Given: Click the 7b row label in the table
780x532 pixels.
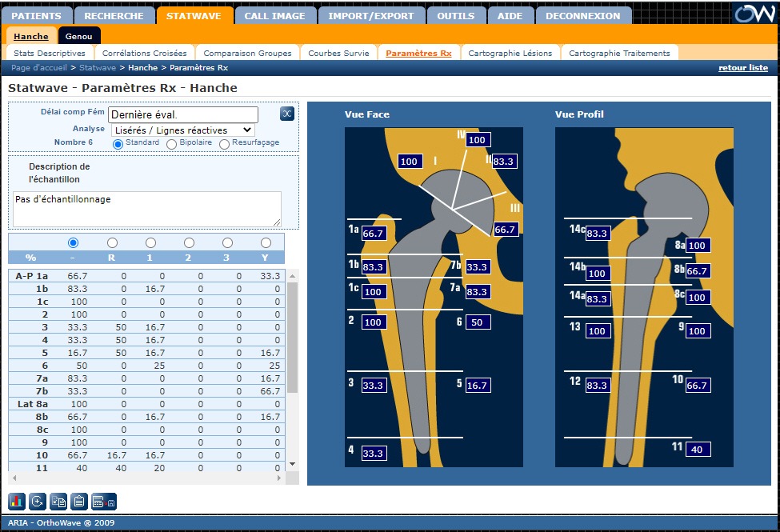Looking at the screenshot, I should click(x=42, y=391).
